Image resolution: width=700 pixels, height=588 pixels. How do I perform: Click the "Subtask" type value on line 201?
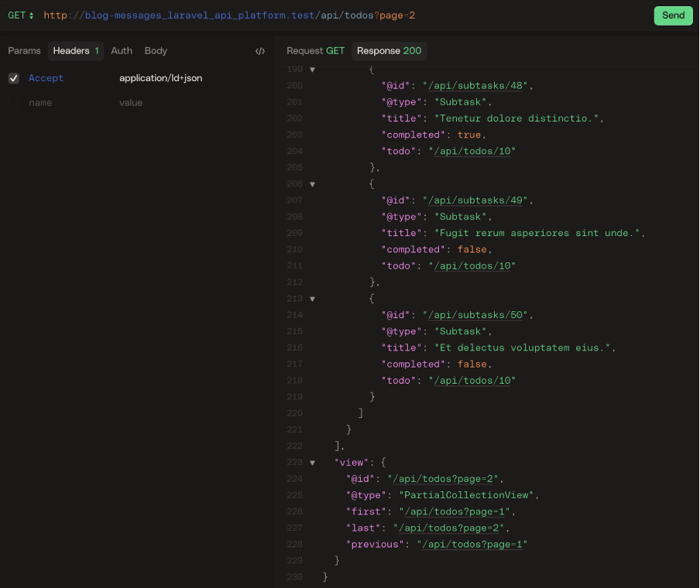click(460, 102)
